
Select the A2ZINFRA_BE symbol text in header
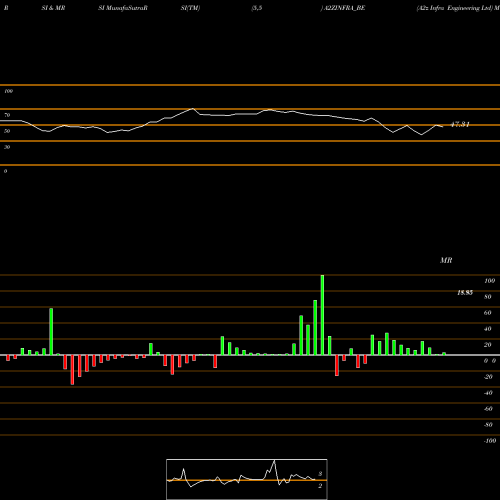[x=345, y=8]
